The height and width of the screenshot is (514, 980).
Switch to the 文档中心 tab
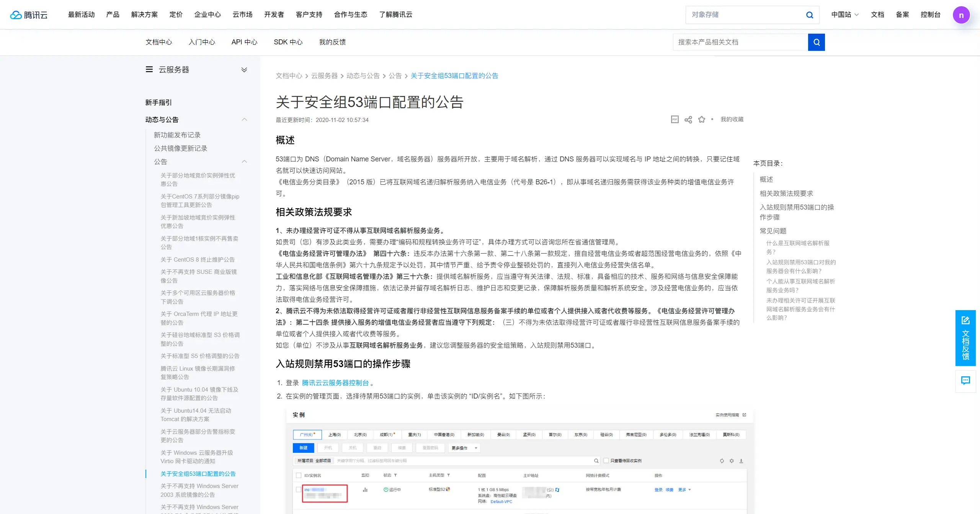click(158, 42)
